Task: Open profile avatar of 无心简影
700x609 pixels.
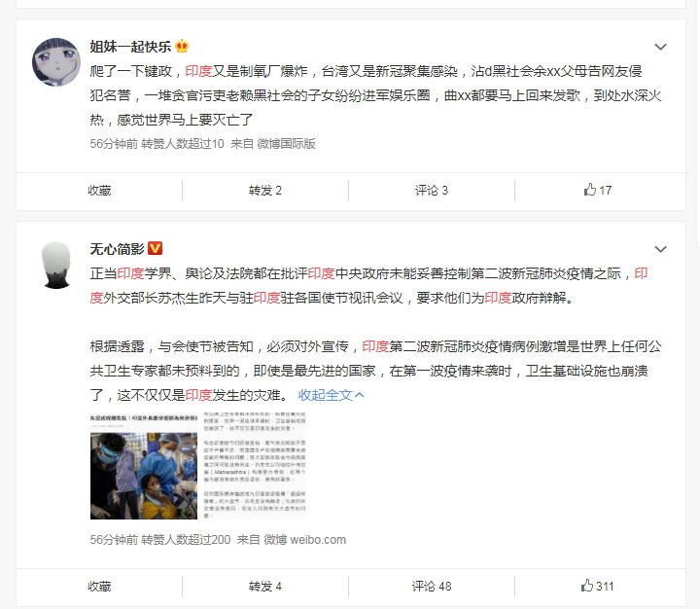Action: (56, 265)
